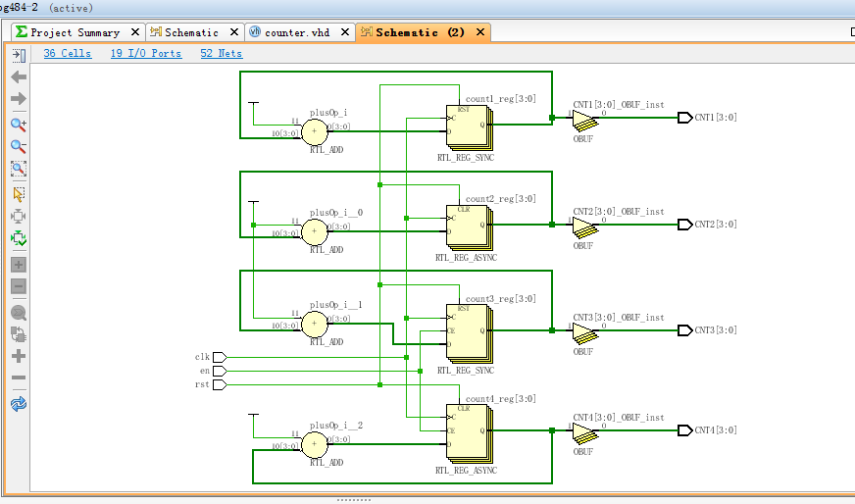Click the grey boxed minus collapse icon
Image resolution: width=855 pixels, height=504 pixels.
(19, 286)
